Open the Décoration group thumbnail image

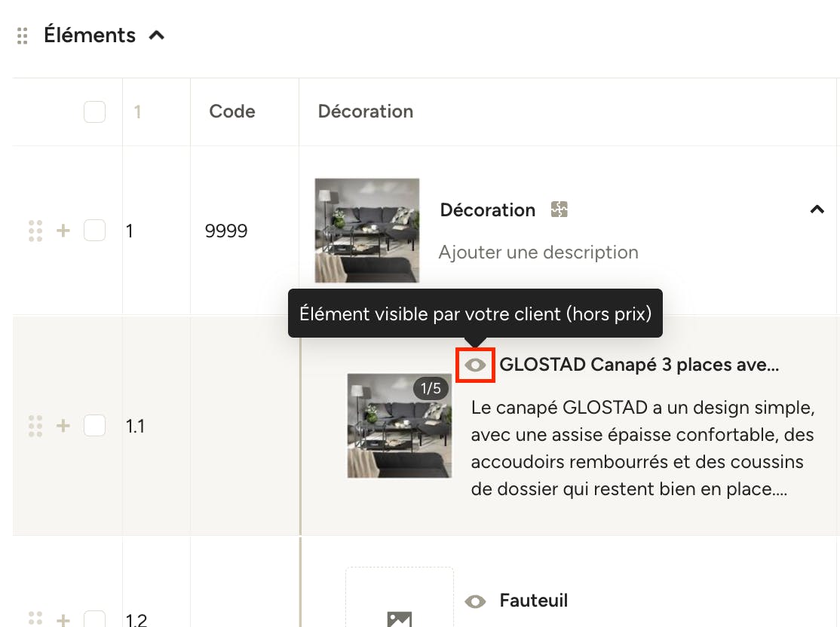367,231
